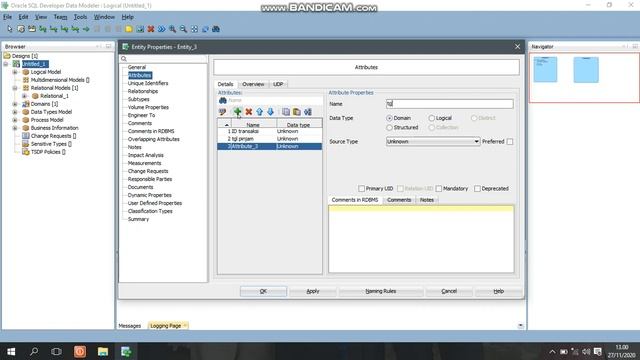Click binoculars icon in attribute name filter

click(x=223, y=100)
